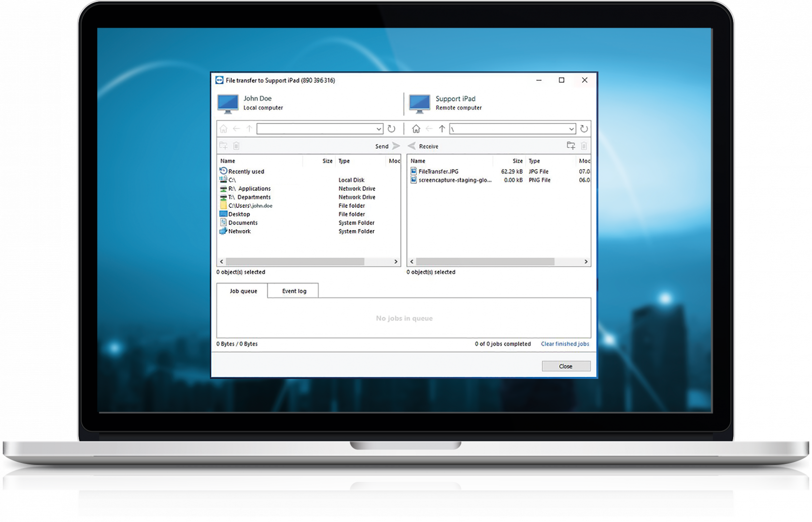
Task: Select FileTransfer.JPG in the remote file list
Action: [438, 171]
